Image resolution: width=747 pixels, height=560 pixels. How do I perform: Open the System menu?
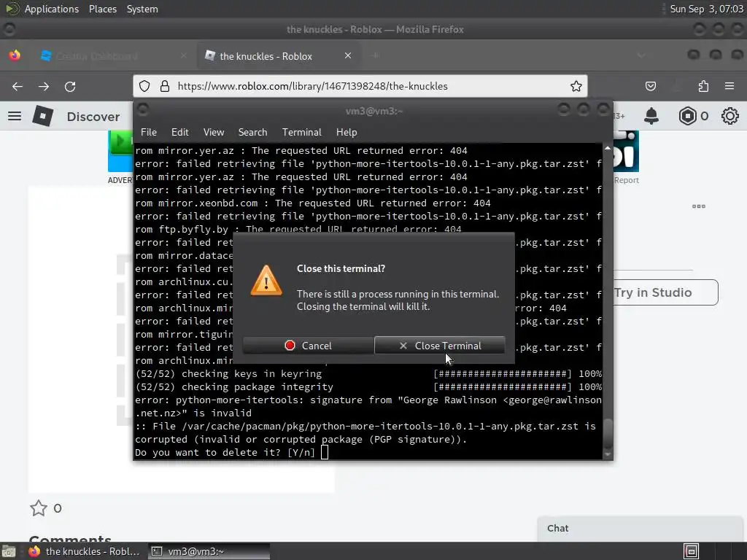(142, 9)
